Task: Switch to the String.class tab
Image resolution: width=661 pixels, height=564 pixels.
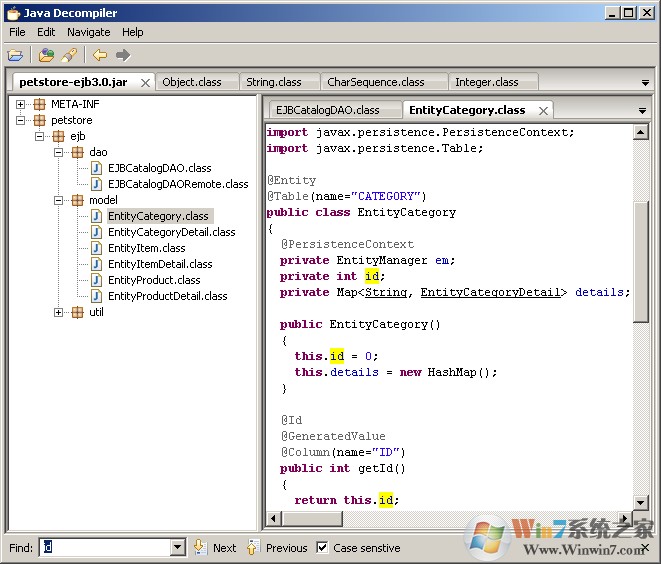Action: point(273,82)
